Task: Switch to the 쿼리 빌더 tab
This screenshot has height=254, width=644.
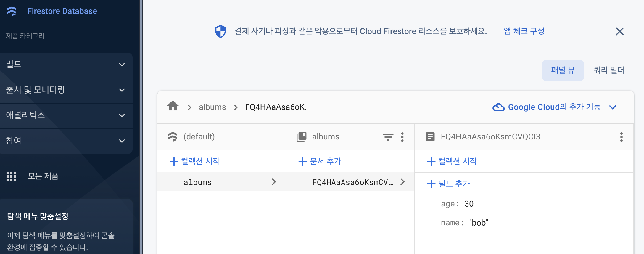Action: tap(609, 70)
